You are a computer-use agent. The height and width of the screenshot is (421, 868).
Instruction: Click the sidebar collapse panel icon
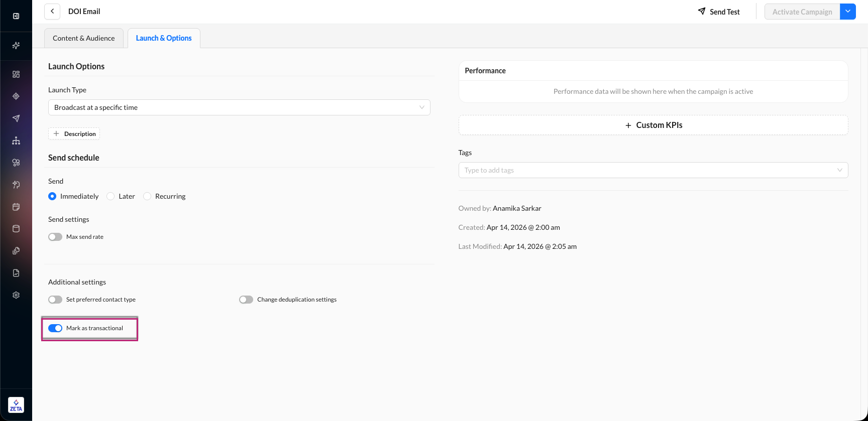tap(16, 16)
